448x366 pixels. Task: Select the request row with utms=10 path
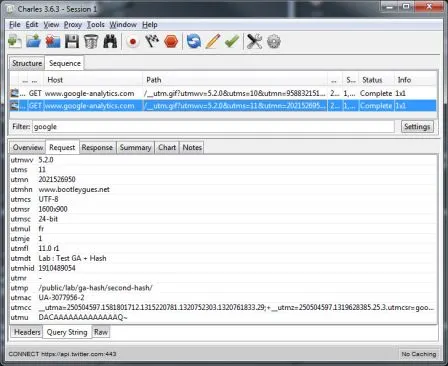[223, 93]
